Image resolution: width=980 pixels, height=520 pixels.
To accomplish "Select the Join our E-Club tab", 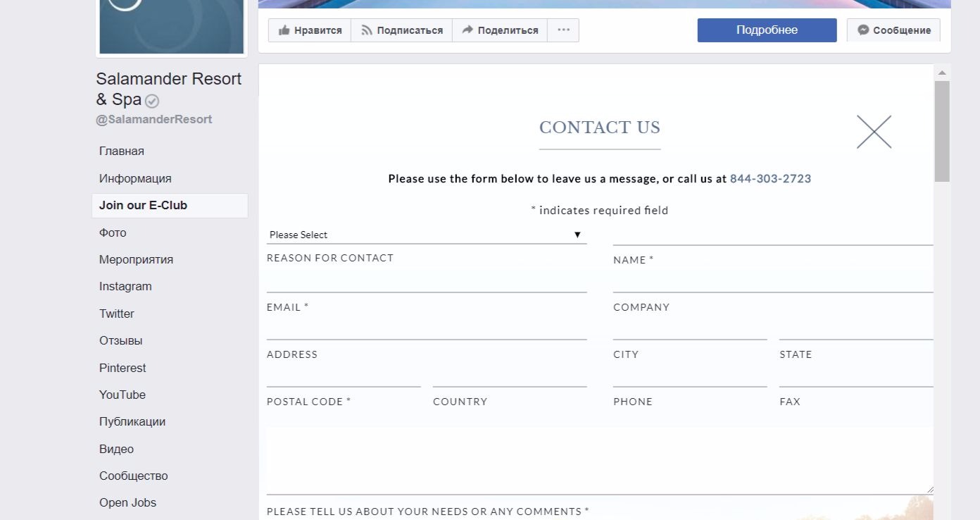I will pyautogui.click(x=143, y=206).
